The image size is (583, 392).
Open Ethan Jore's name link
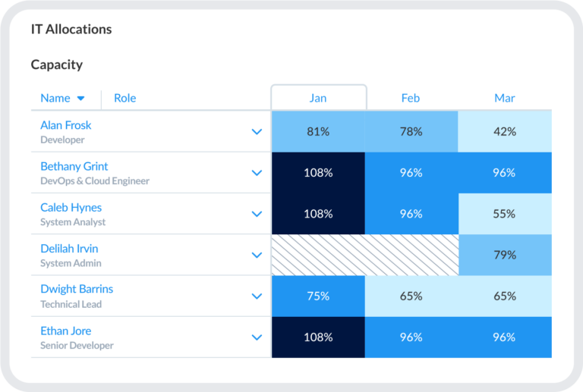[x=66, y=331]
